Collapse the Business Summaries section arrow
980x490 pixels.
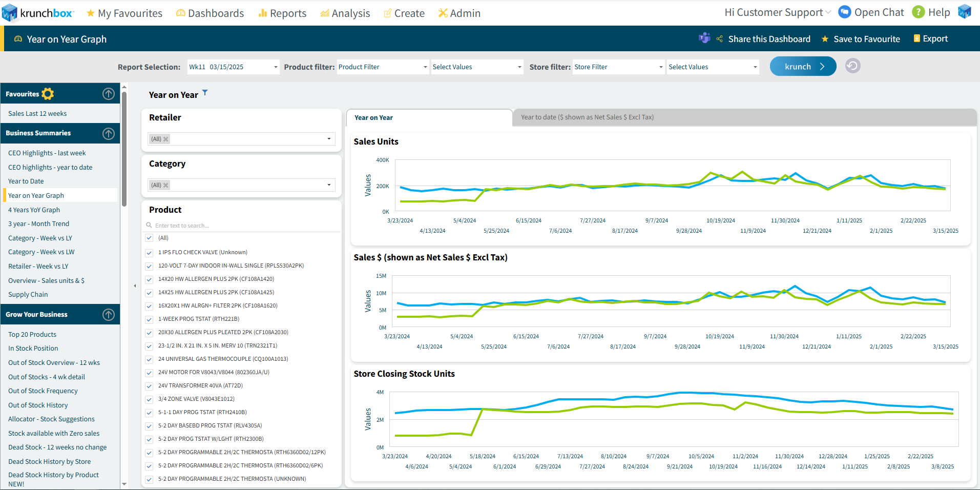[109, 133]
